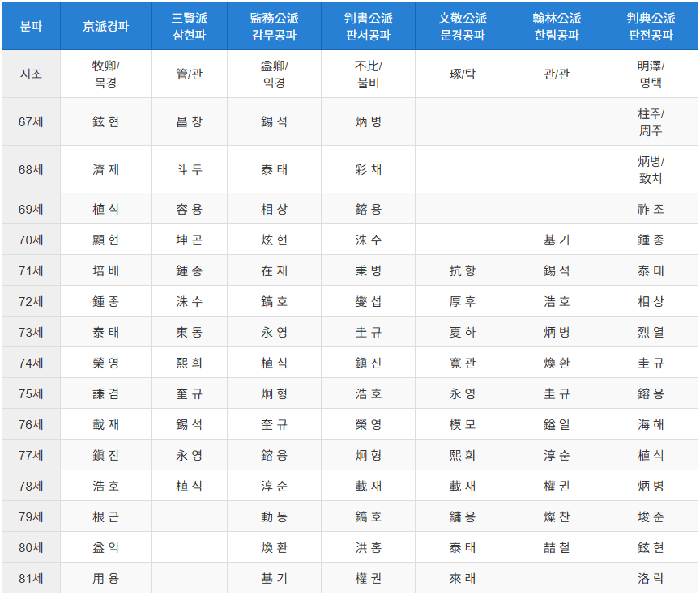Click 炳 병 in the 67세 row
Viewport: 700px width, 595px height.
coord(369,121)
